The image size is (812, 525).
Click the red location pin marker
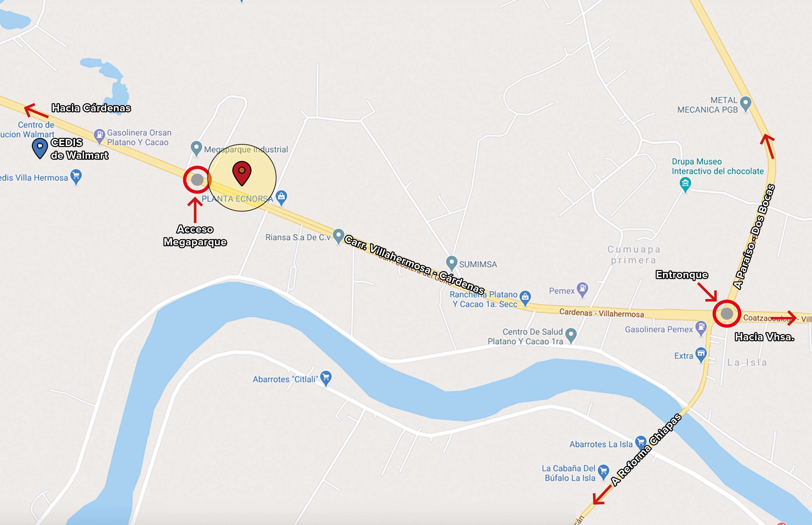point(242,172)
